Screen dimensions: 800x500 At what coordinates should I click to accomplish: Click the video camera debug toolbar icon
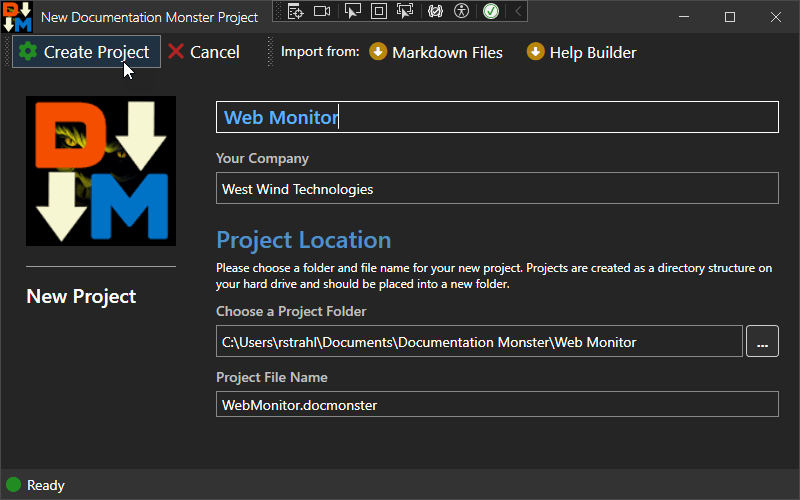point(322,11)
